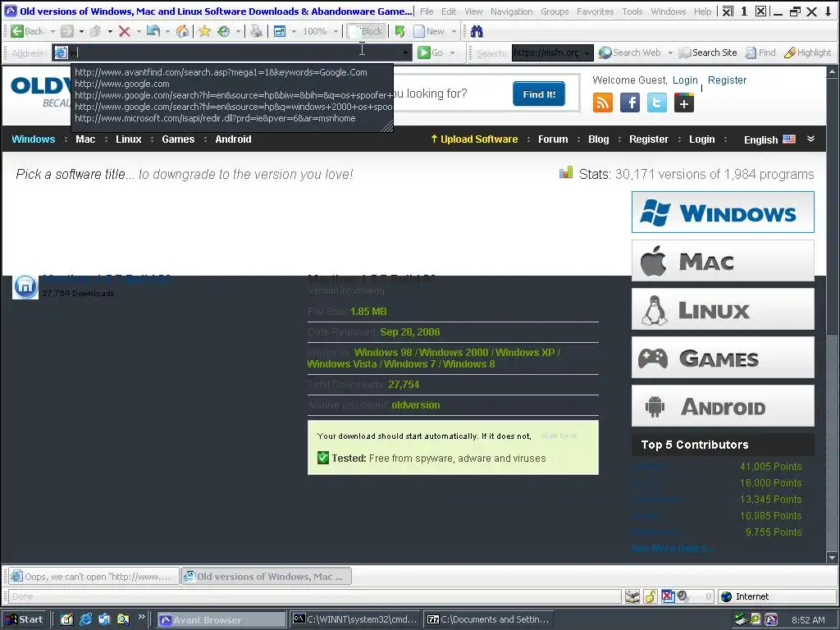The height and width of the screenshot is (630, 840).
Task: Open the Back history dropdown arrow
Action: click(52, 32)
